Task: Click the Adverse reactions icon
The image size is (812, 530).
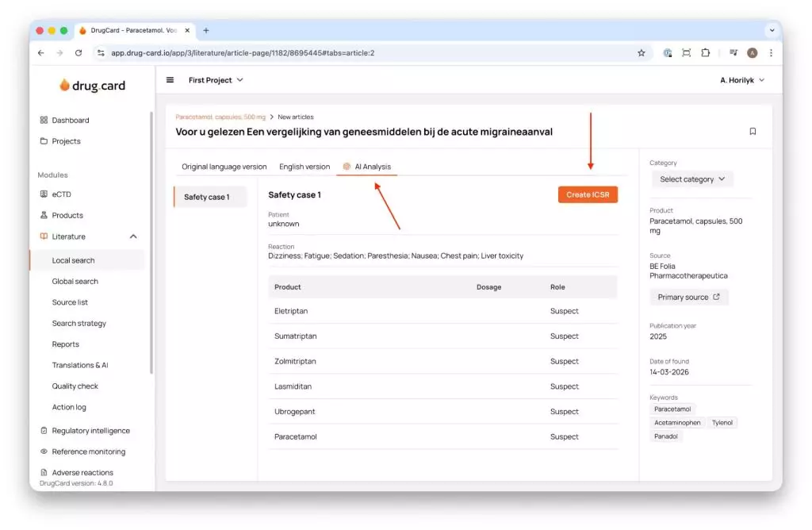Action: click(44, 473)
